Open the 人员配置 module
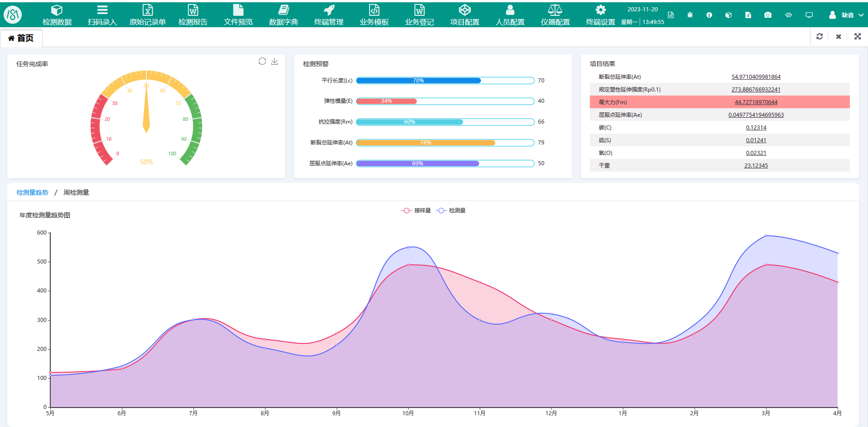The image size is (868, 427). click(510, 14)
